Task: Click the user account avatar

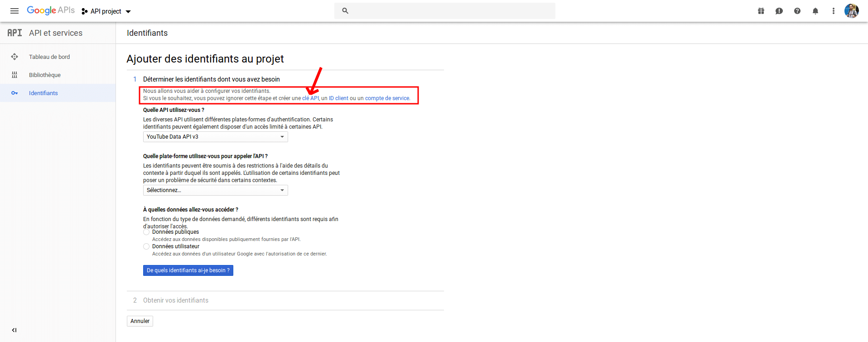Action: point(852,11)
